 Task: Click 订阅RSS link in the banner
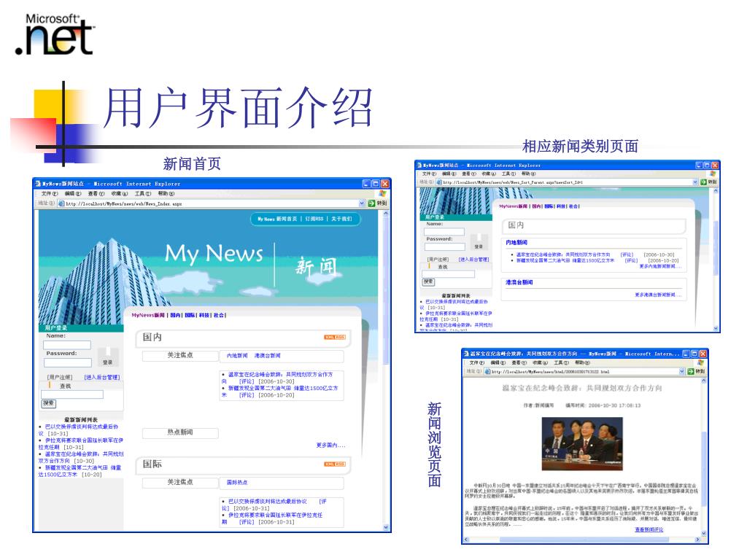314,219
